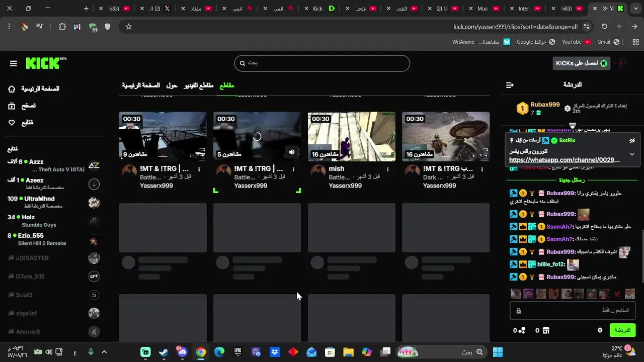Image resolution: width=644 pixels, height=362 pixels.
Task: Open the chat gift shop icon
Action: click(546, 330)
